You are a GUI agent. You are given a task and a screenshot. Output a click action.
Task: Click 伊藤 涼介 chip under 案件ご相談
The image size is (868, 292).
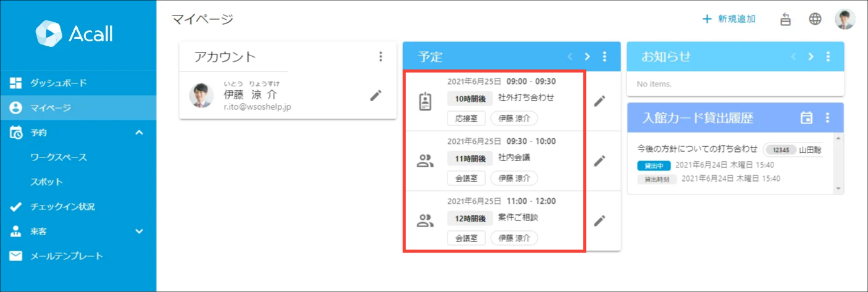[514, 238]
